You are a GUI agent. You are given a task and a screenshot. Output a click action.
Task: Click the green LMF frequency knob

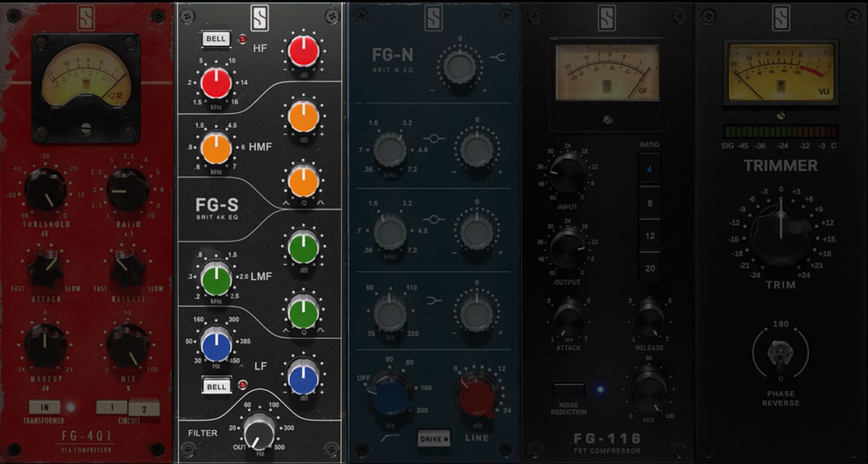click(216, 280)
